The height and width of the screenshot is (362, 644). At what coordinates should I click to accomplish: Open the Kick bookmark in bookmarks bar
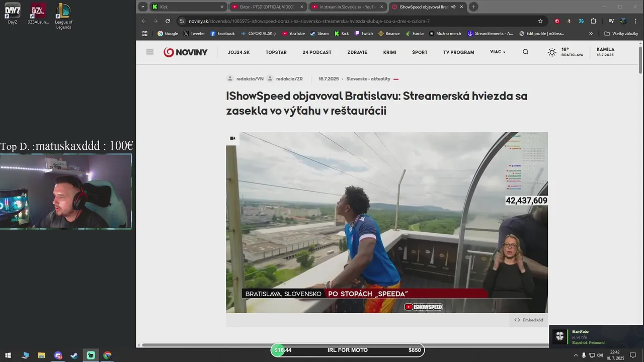[x=342, y=34]
